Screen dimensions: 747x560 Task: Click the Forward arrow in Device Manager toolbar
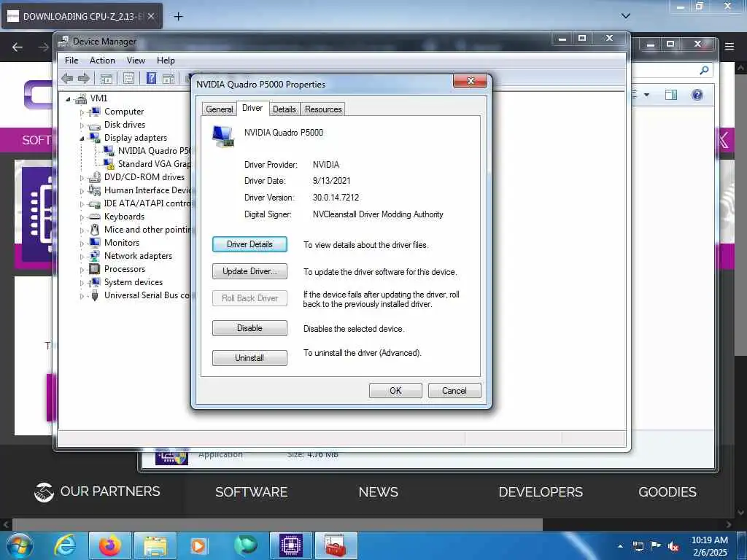pyautogui.click(x=84, y=79)
